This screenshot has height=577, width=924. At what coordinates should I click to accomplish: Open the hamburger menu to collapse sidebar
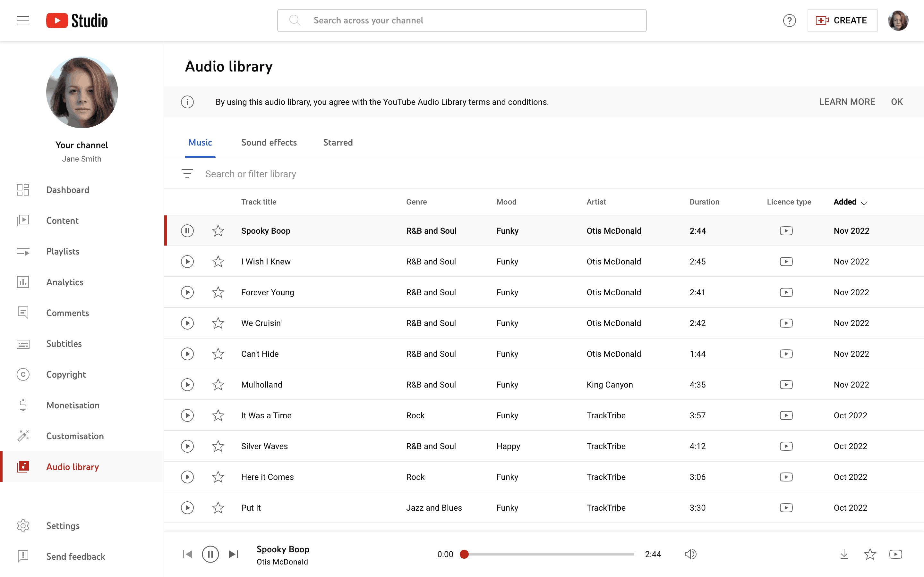(x=23, y=21)
